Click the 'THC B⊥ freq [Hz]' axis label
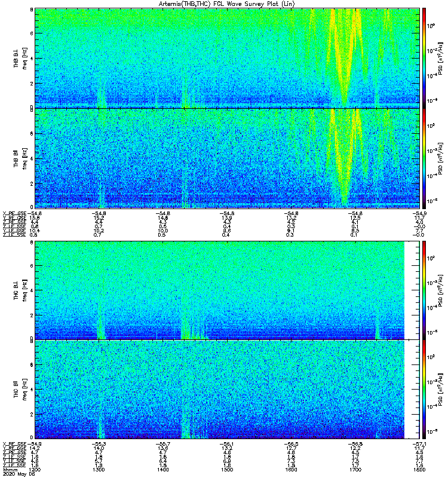This screenshot has height=478, width=448. pos(20,290)
